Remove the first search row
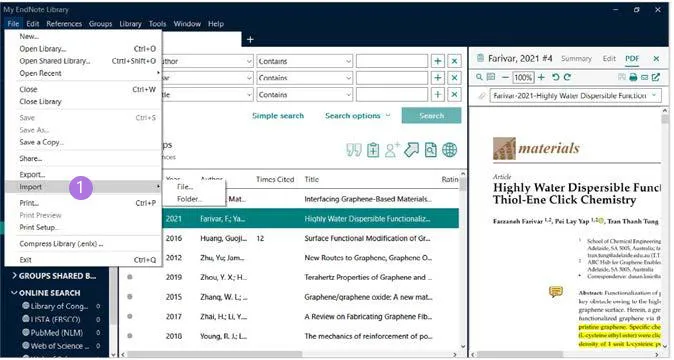This screenshot has height=360, width=674. point(454,61)
